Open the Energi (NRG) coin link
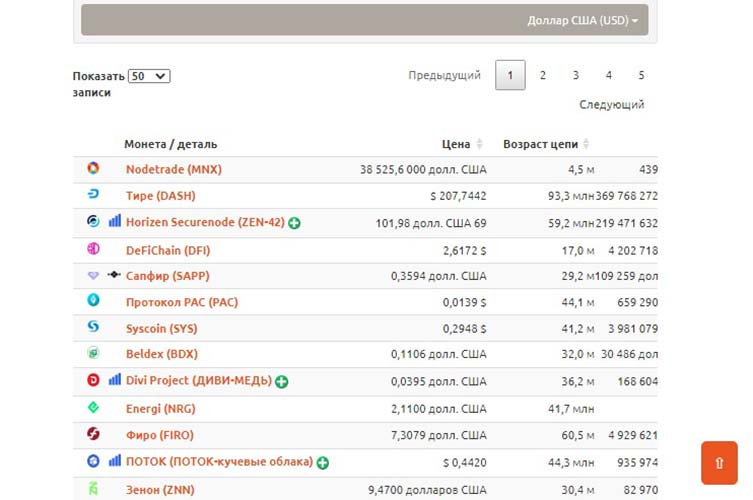This screenshot has width=753, height=500. (161, 407)
